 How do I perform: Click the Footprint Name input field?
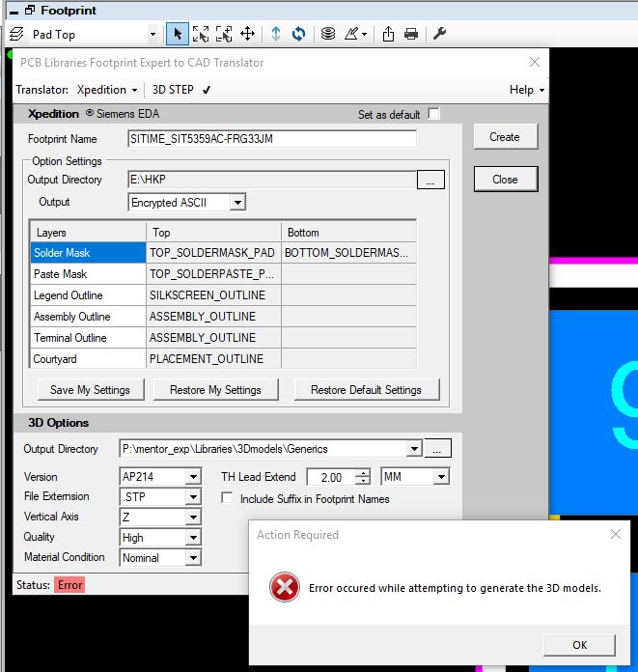click(272, 139)
